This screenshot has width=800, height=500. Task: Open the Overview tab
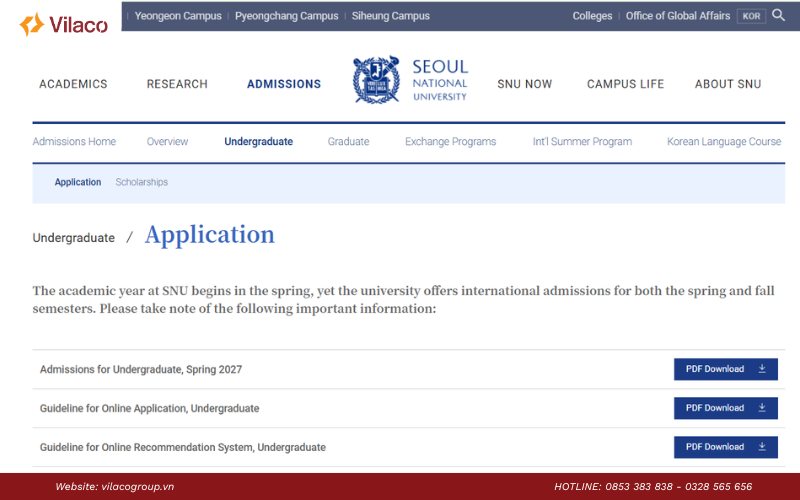click(x=167, y=141)
